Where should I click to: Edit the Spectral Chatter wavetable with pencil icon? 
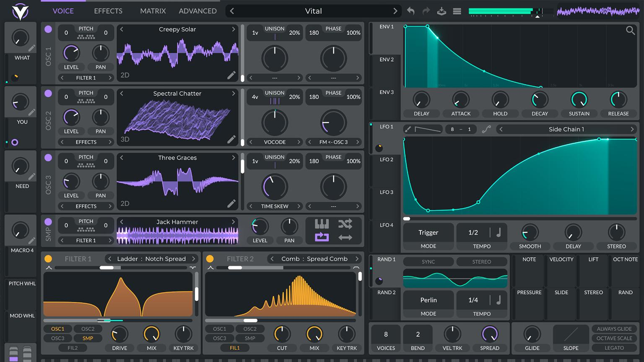231,139
